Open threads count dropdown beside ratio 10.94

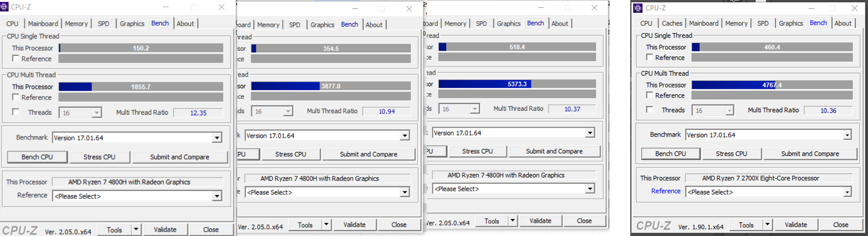(288, 111)
